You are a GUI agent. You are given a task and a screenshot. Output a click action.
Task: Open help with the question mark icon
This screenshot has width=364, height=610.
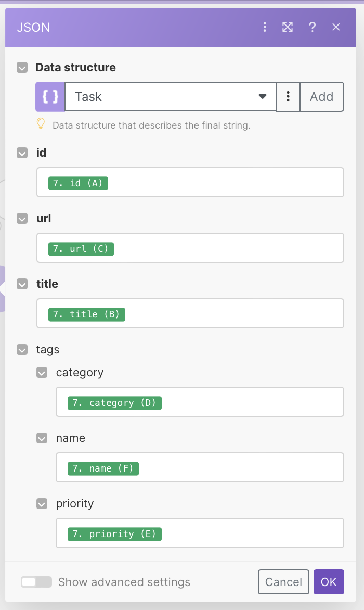[x=312, y=27]
